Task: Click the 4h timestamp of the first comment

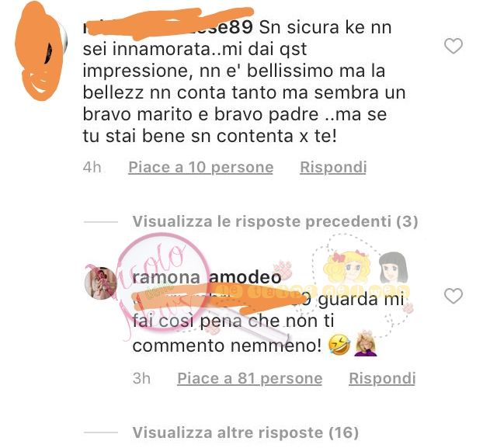Action: (x=92, y=167)
